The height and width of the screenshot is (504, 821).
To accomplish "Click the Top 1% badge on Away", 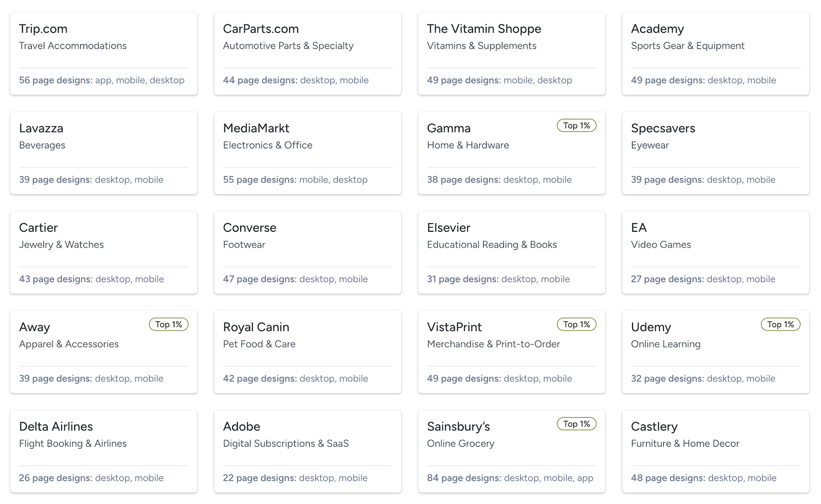I will click(168, 324).
